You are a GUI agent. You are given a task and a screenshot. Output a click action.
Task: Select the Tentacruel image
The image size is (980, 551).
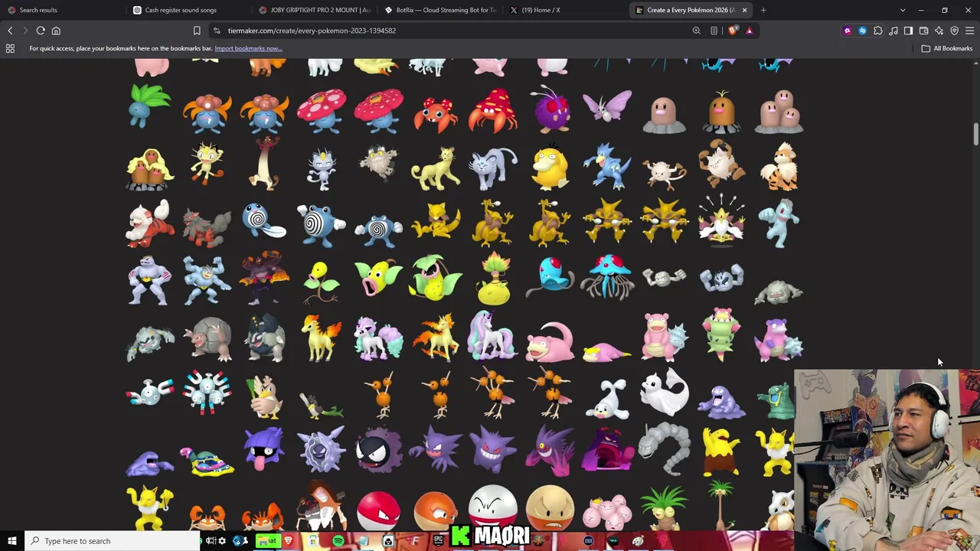coord(607,277)
